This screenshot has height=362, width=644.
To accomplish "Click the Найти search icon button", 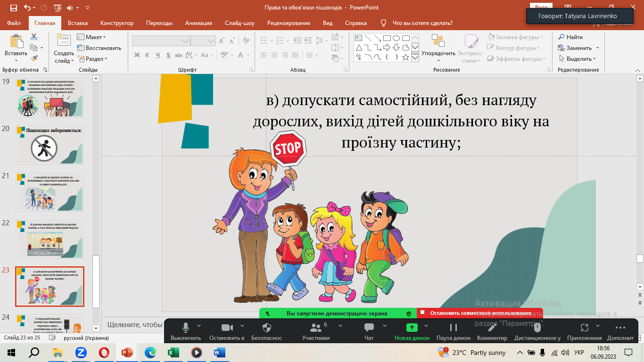I will tap(570, 37).
